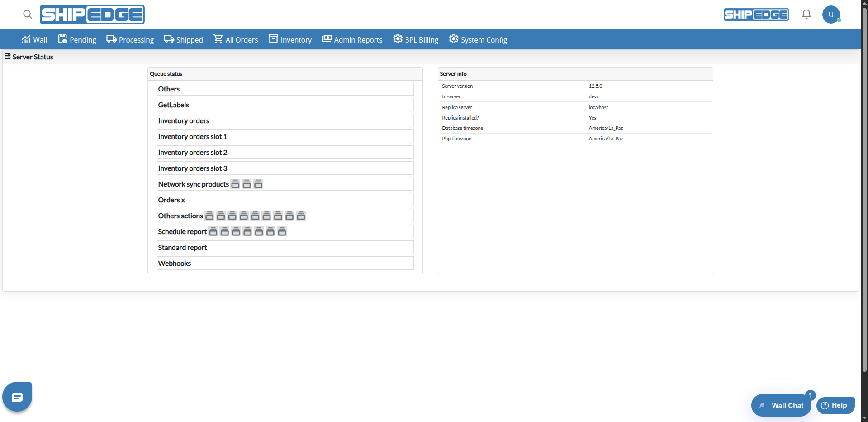Select the Wall bar chart icon
Screen dimensions: 868x422
point(26,39)
